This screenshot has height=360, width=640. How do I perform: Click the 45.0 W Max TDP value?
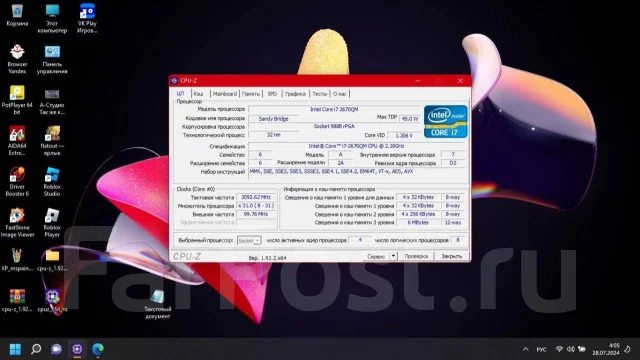409,119
